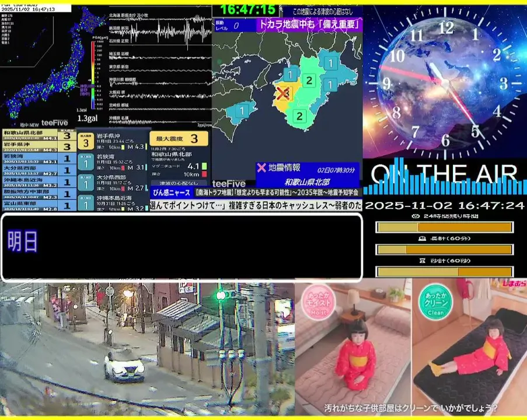Select the 胆振地方中東部 M2.3 row

coord(39,194)
